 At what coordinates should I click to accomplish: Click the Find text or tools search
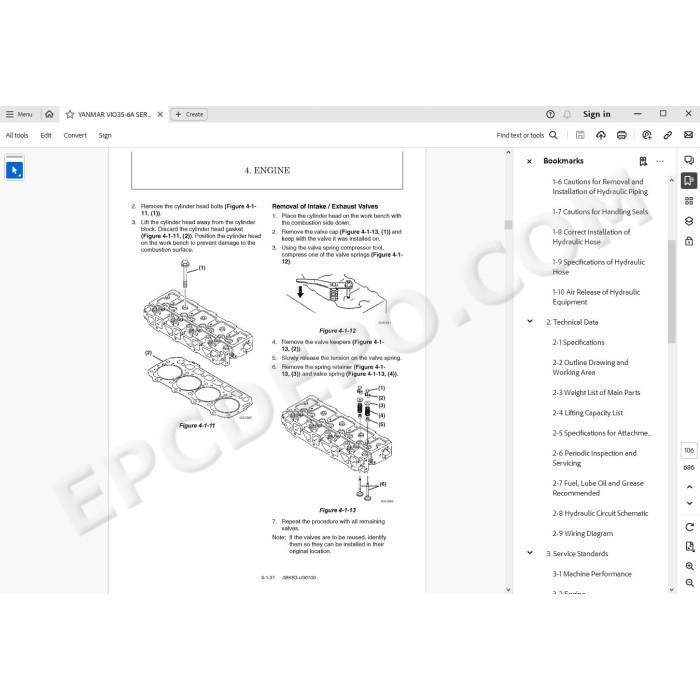click(527, 135)
